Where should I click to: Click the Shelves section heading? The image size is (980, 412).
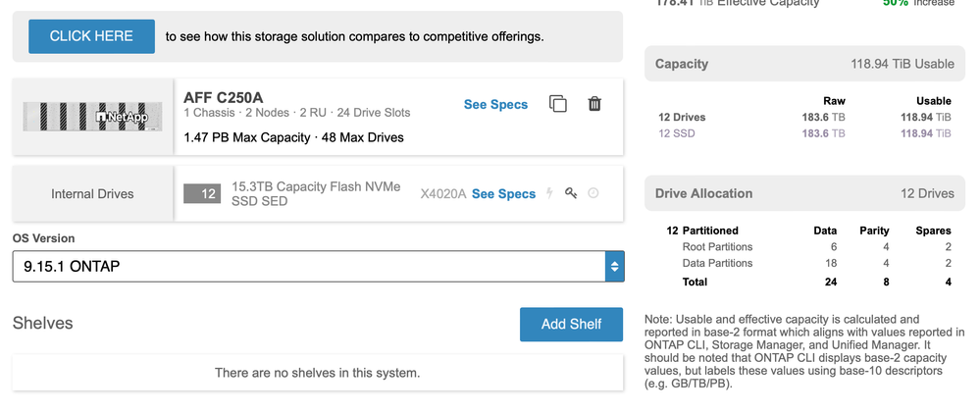click(x=42, y=323)
